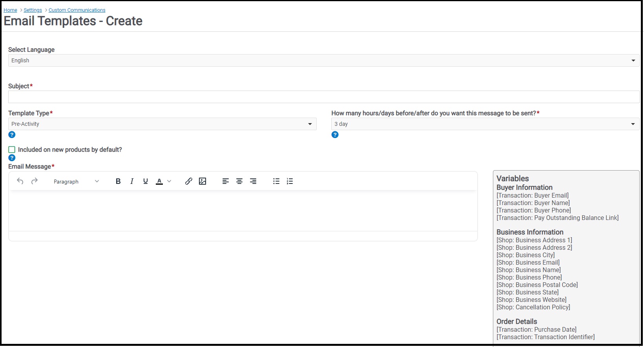Image resolution: width=644 pixels, height=347 pixels.
Task: Undo the last edit in the editor
Action: click(x=20, y=181)
